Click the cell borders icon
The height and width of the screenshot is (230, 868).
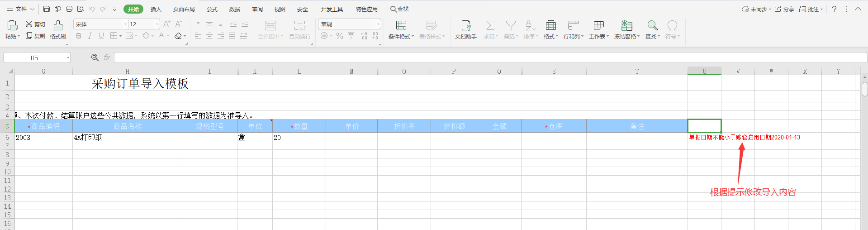(x=114, y=36)
